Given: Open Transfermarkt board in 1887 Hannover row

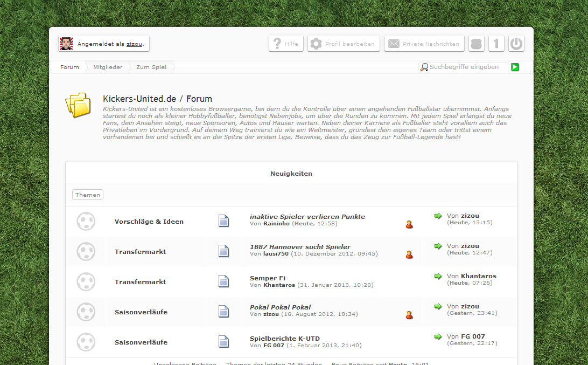Looking at the screenshot, I should tap(140, 252).
